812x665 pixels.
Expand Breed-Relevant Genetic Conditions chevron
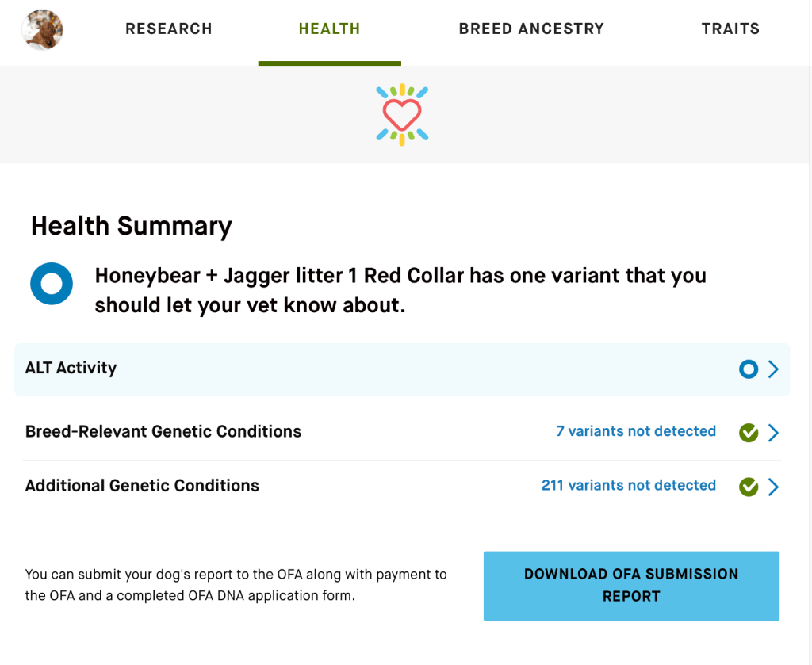coord(773,433)
